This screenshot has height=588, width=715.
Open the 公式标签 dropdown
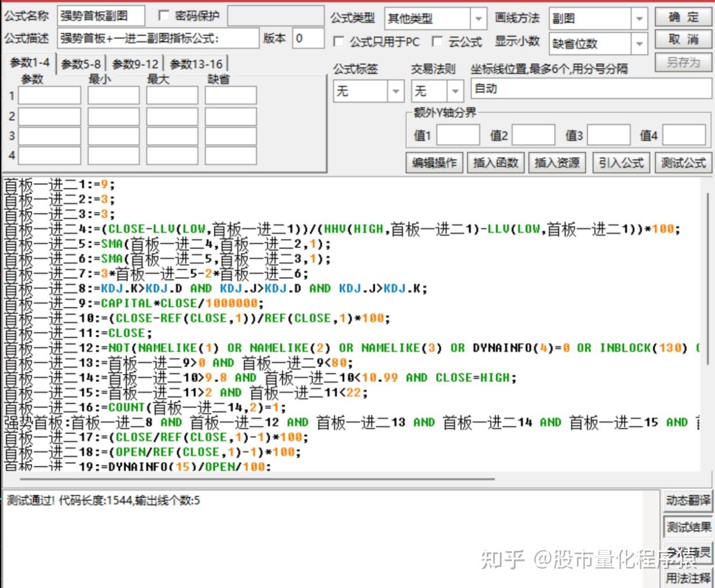(396, 91)
